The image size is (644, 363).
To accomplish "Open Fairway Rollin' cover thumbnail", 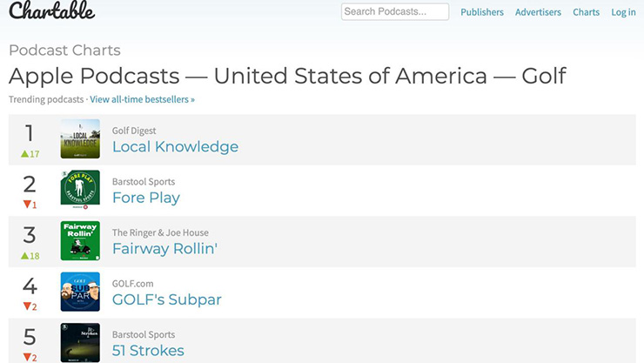I will 80,240.
